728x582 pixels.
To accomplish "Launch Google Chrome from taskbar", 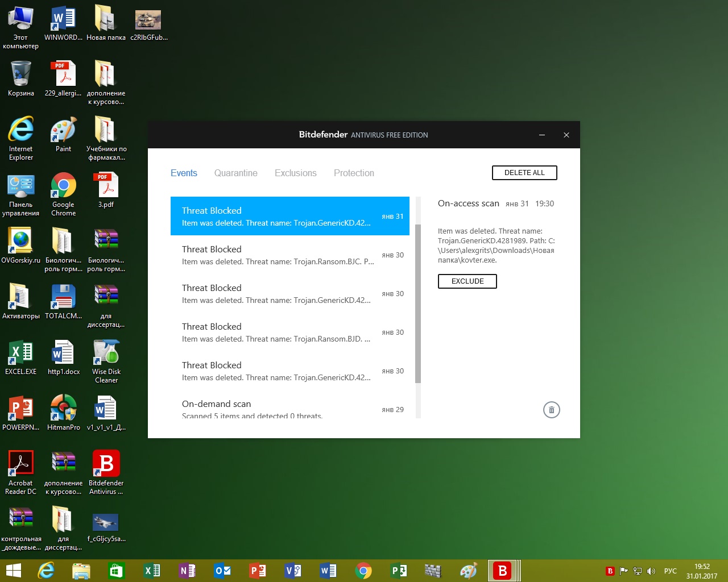I will tap(363, 571).
